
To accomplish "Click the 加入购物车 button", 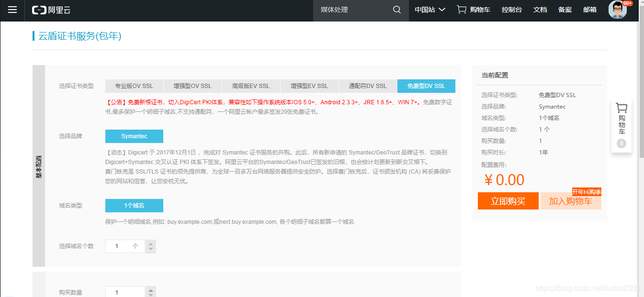I will pyautogui.click(x=571, y=201).
